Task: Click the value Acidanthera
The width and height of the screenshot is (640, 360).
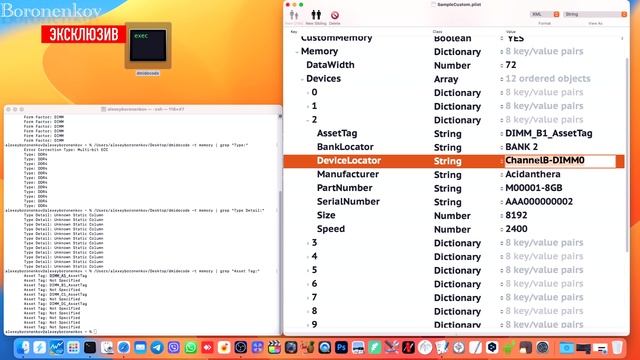Action: coord(533,174)
